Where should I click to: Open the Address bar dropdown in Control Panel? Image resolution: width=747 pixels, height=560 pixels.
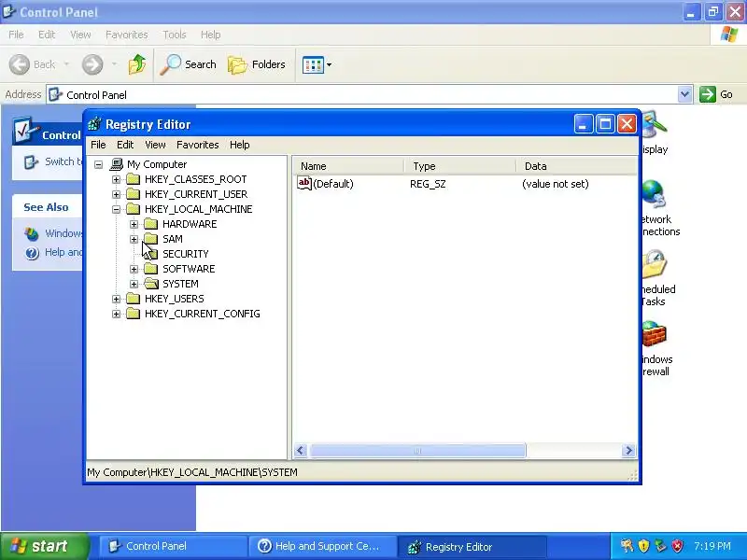[x=684, y=94]
